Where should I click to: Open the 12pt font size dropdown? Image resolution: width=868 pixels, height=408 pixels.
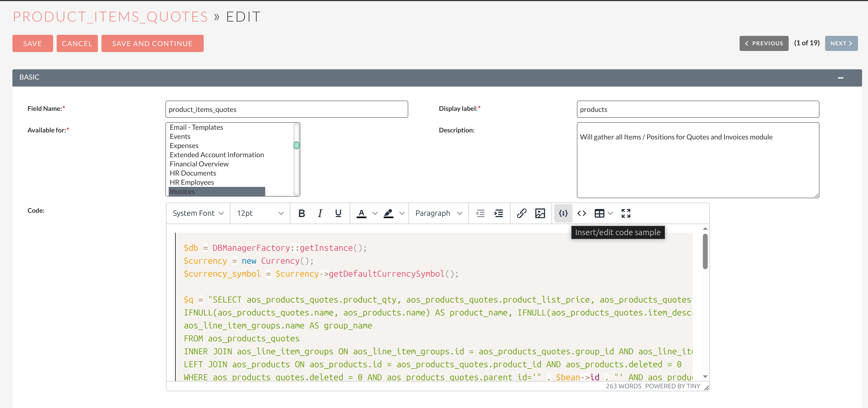pyautogui.click(x=260, y=213)
